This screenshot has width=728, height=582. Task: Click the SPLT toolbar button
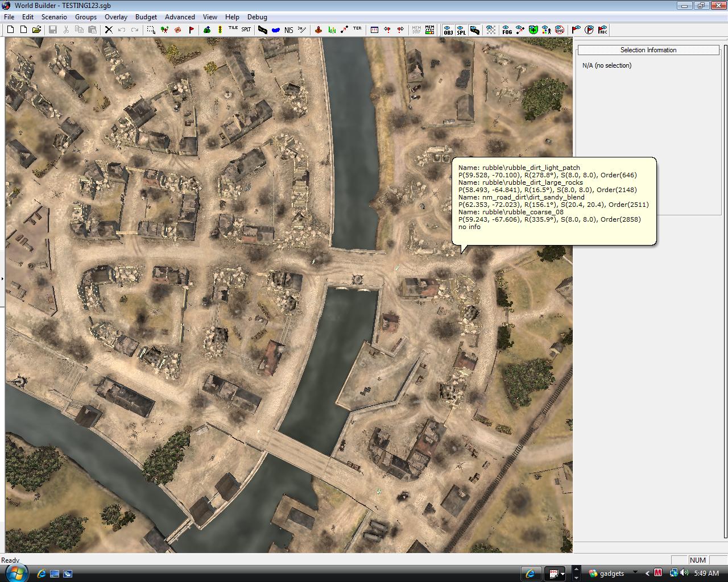point(246,29)
